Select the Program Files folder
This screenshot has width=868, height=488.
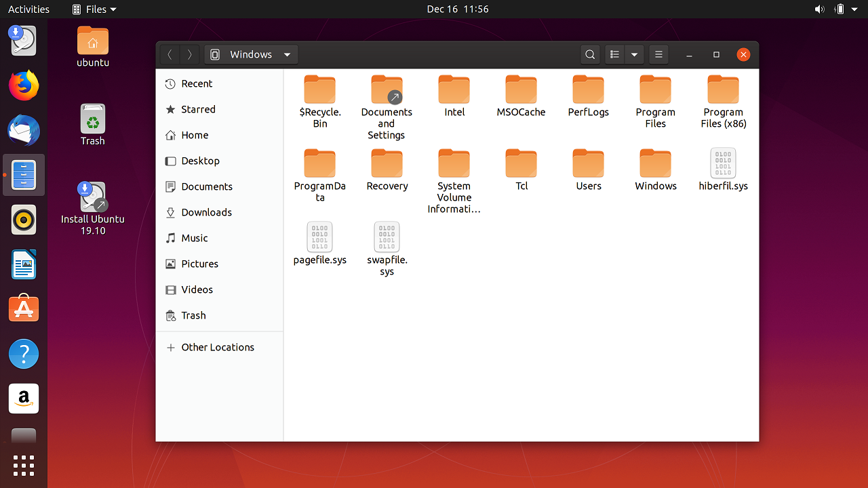click(x=656, y=102)
